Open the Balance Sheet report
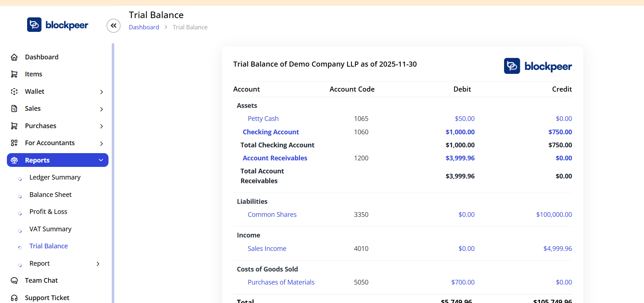Viewport: 644px width, 303px height. tap(50, 195)
